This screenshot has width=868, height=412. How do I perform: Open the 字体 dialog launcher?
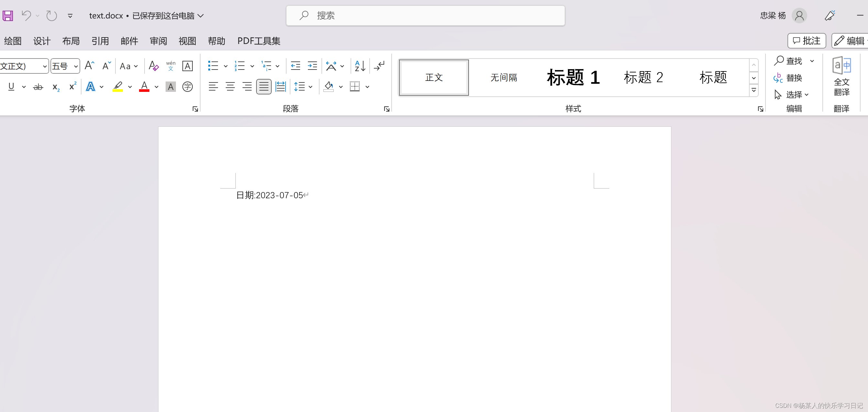tap(195, 109)
